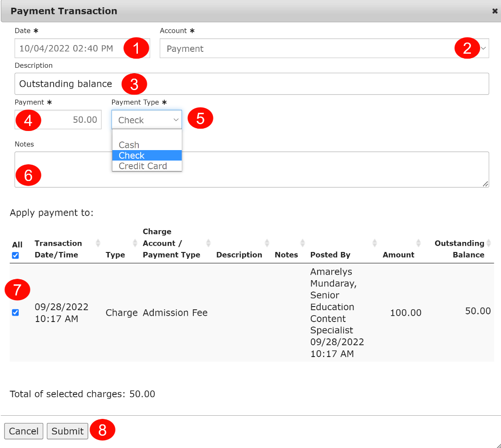The height and width of the screenshot is (448, 501).
Task: Click the Date field
Action: [68, 49]
